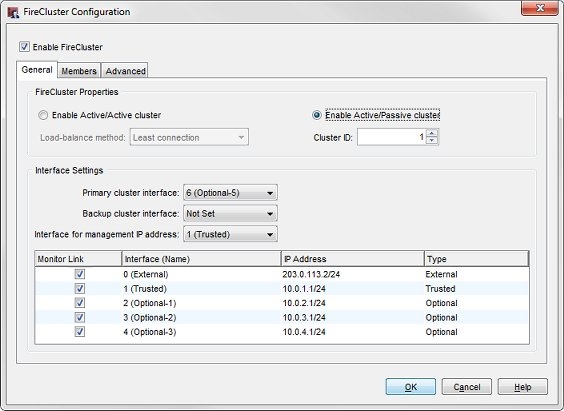This screenshot has width=564, height=411.
Task: Select the 0 (External) interface name
Action: coord(146,274)
